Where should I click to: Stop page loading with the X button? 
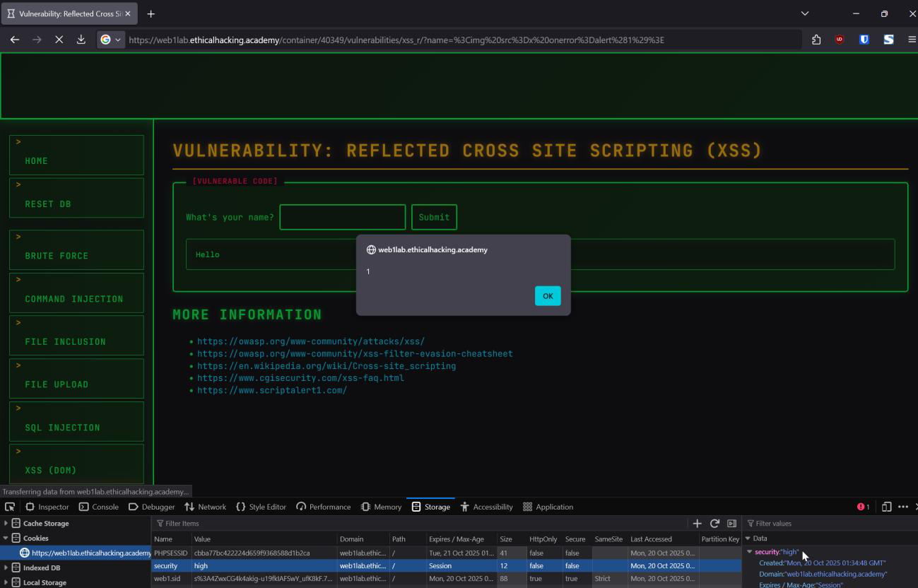59,40
